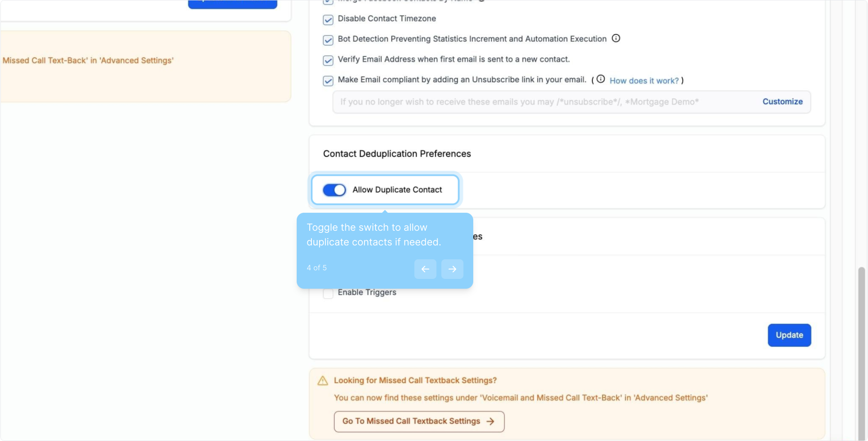The image size is (868, 441).
Task: Click Customize unsubscribe message link
Action: pos(782,102)
